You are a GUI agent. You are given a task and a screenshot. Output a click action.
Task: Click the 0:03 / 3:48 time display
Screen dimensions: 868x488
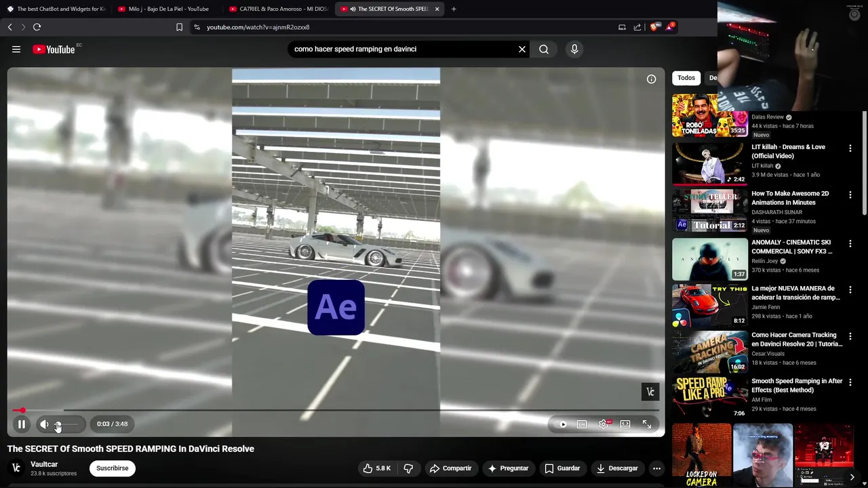coord(112,424)
